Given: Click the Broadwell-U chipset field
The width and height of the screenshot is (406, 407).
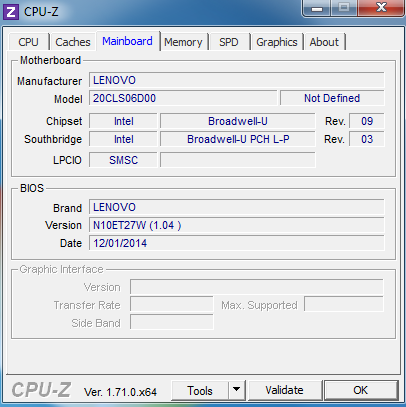Looking at the screenshot, I should (238, 121).
